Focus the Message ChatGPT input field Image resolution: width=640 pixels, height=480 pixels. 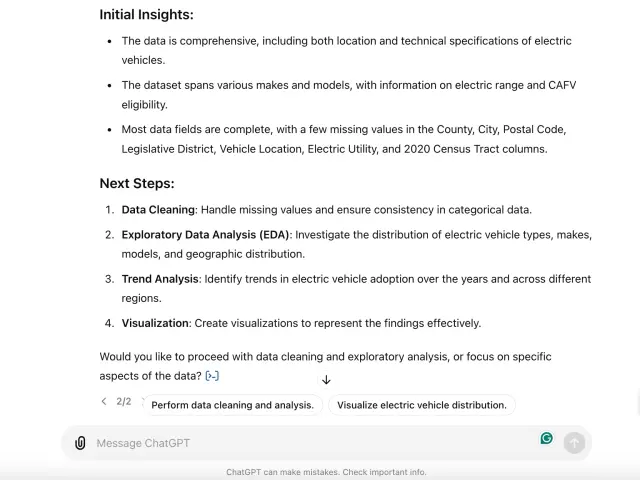point(300,443)
